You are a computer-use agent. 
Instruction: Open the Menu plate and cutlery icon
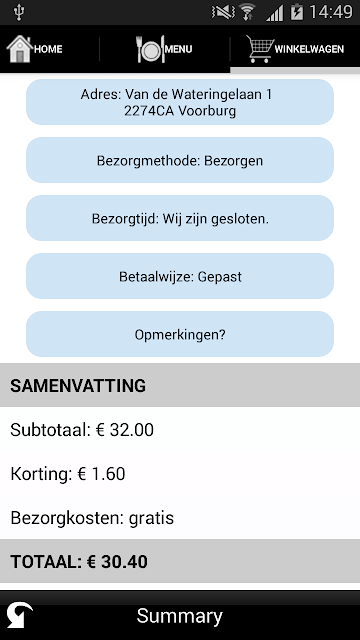pos(151,49)
